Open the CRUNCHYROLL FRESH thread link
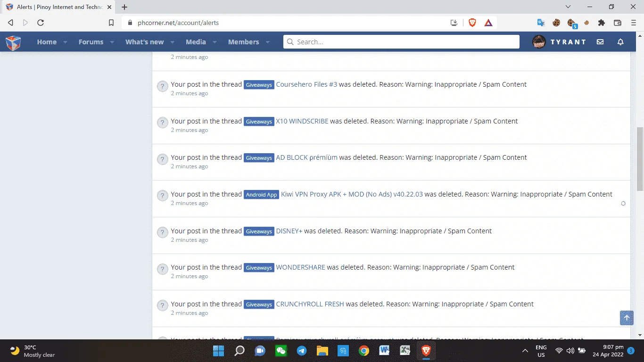This screenshot has height=362, width=644. pos(310,304)
